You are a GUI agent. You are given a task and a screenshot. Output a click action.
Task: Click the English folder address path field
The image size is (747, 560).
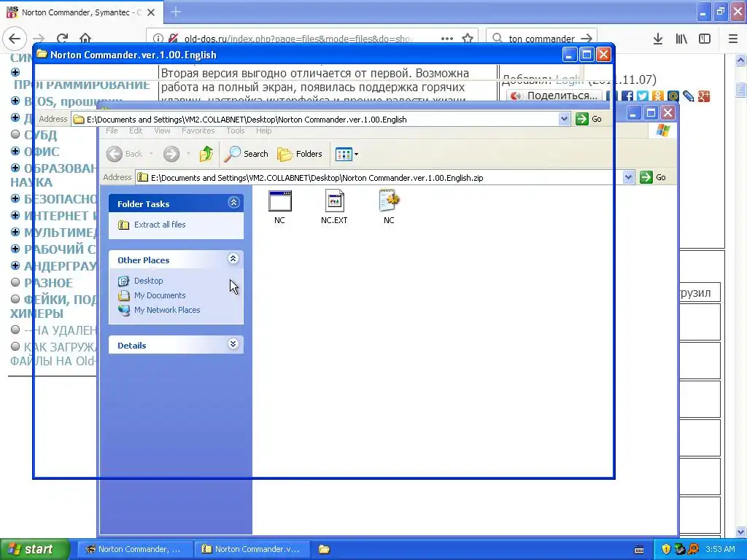315,119
